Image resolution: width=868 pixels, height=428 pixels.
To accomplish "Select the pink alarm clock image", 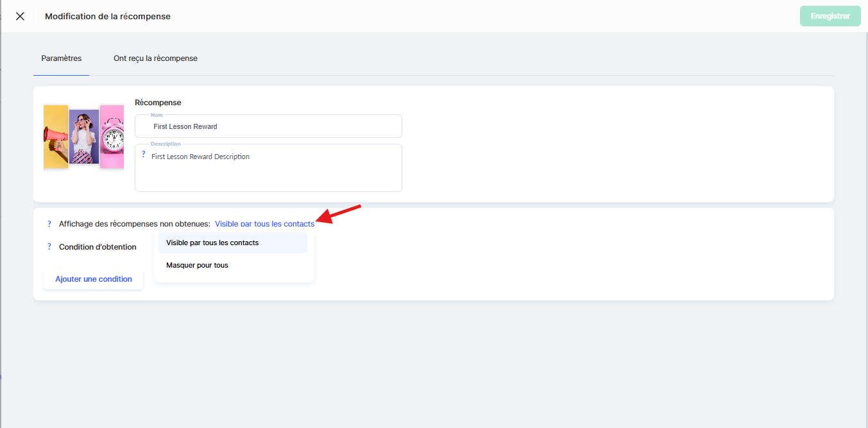I will [112, 137].
